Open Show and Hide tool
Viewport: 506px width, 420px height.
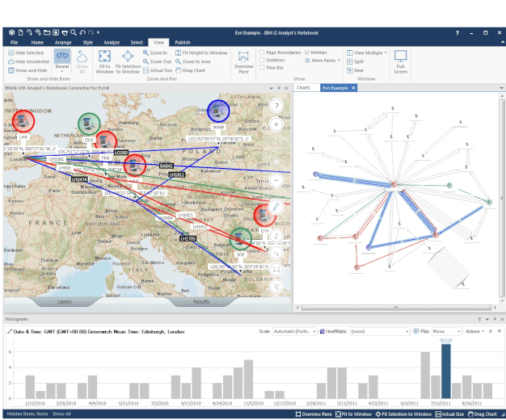click(27, 70)
